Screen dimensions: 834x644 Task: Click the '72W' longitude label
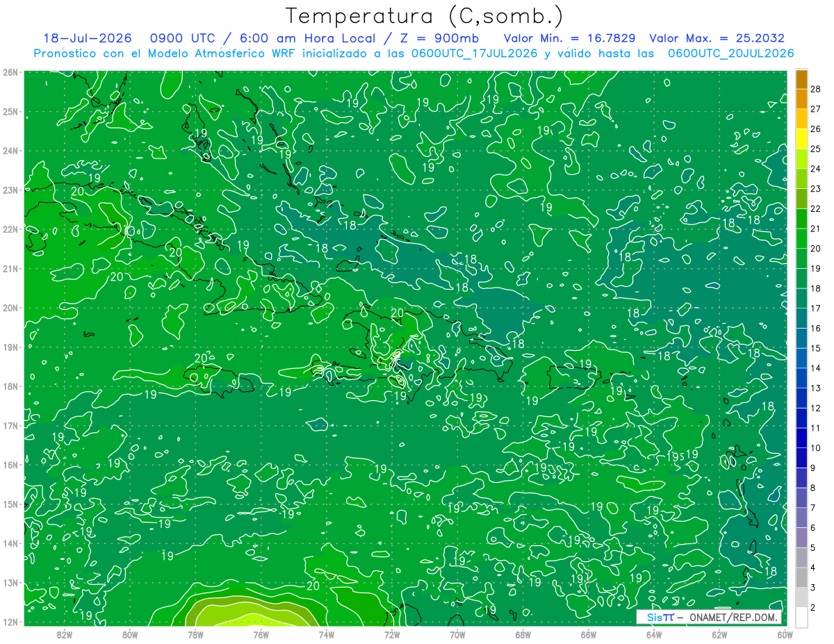pyautogui.click(x=392, y=635)
